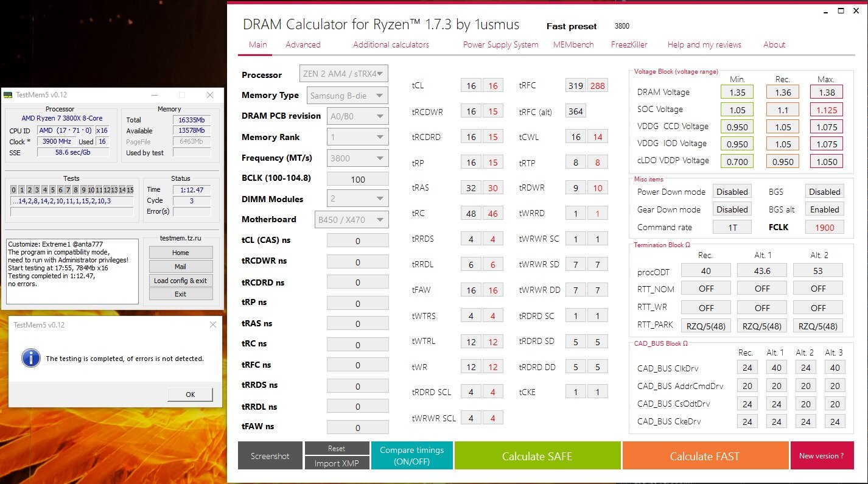
Task: Open the Motherboard dropdown (B450 / X470)
Action: pyautogui.click(x=352, y=219)
